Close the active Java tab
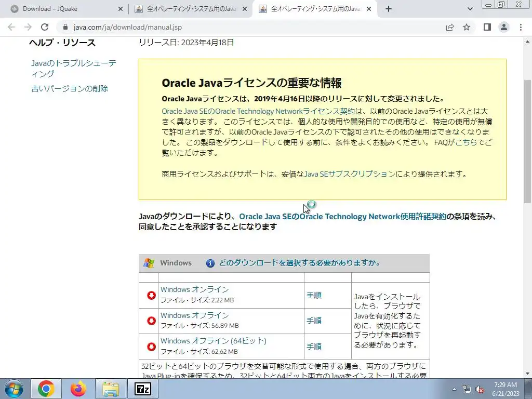This screenshot has width=532, height=399. pos(369,9)
